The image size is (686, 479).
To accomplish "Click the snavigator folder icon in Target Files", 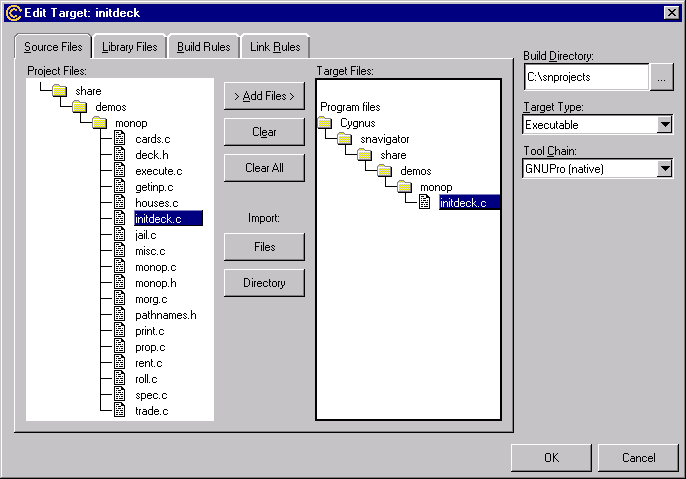I will pos(345,139).
